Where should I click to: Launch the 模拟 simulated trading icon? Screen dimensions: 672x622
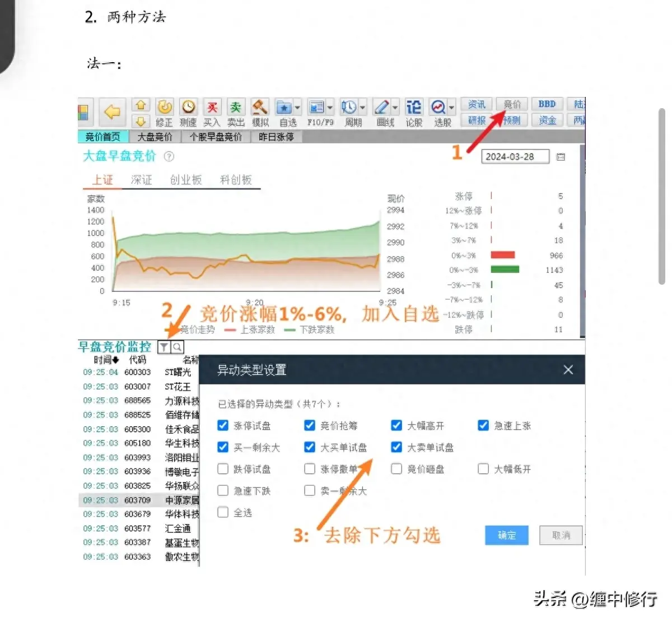(x=260, y=113)
